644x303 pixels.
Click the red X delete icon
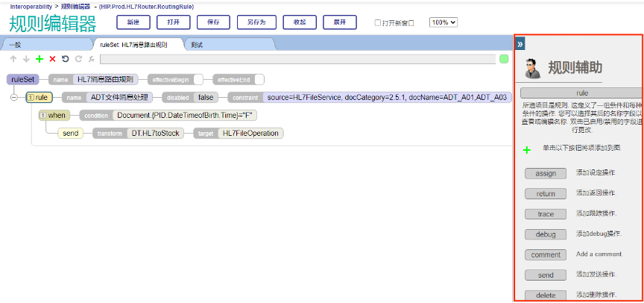(52, 59)
